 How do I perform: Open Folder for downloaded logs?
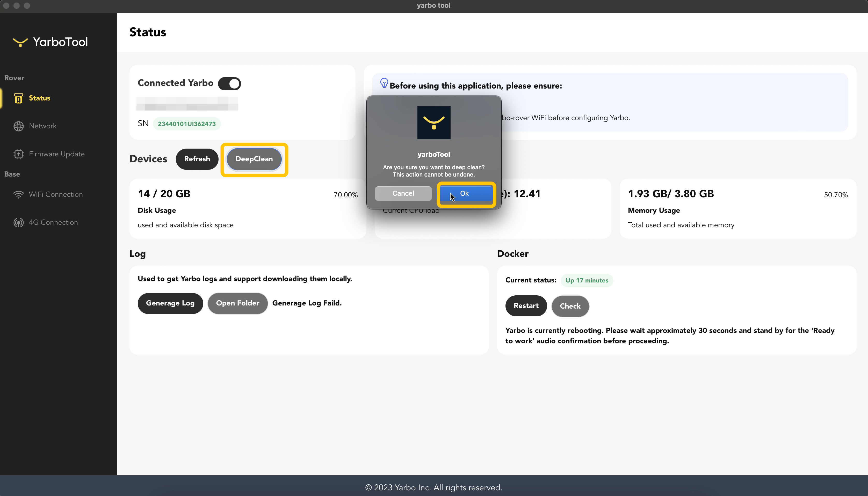[237, 303]
